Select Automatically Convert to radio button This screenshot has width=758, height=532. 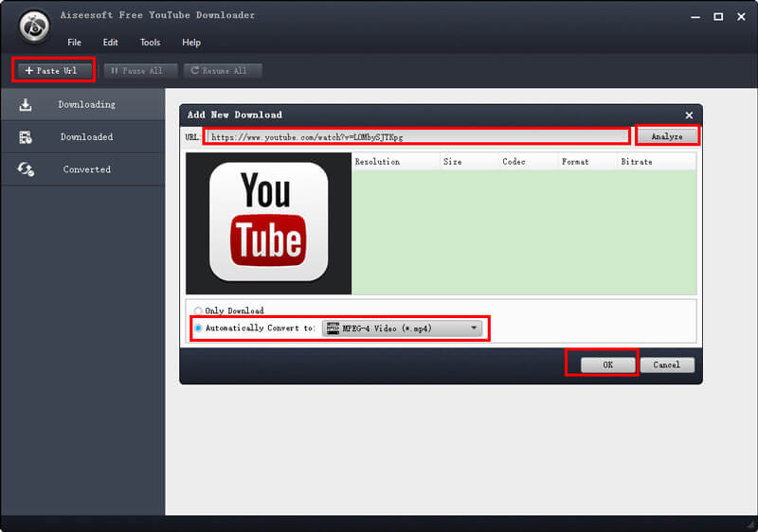[198, 328]
